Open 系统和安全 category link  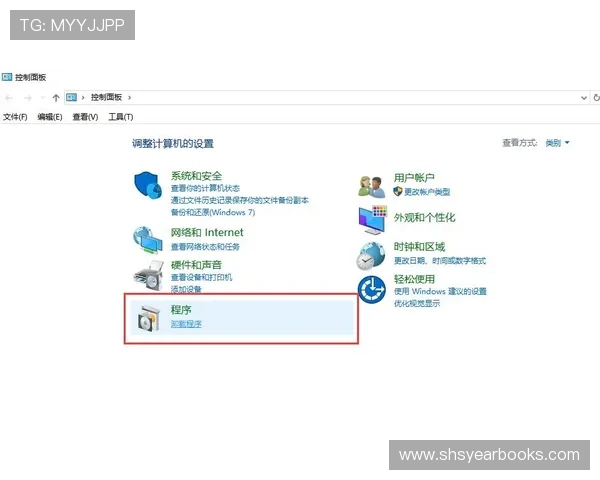point(196,176)
